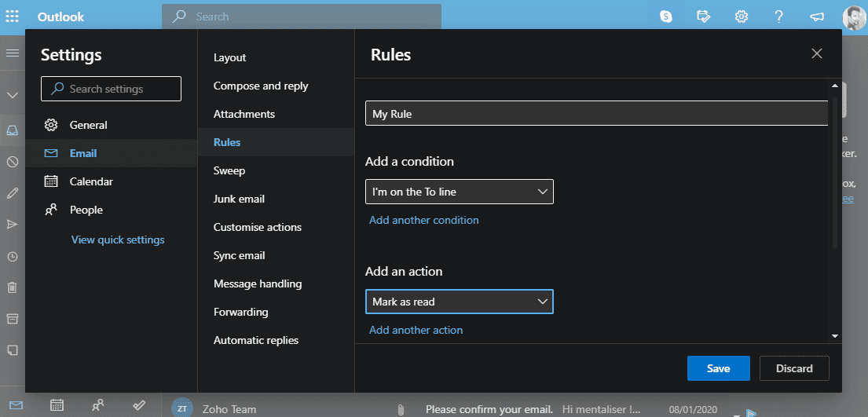Click the Rules panel scroll down arrow

pos(835,335)
